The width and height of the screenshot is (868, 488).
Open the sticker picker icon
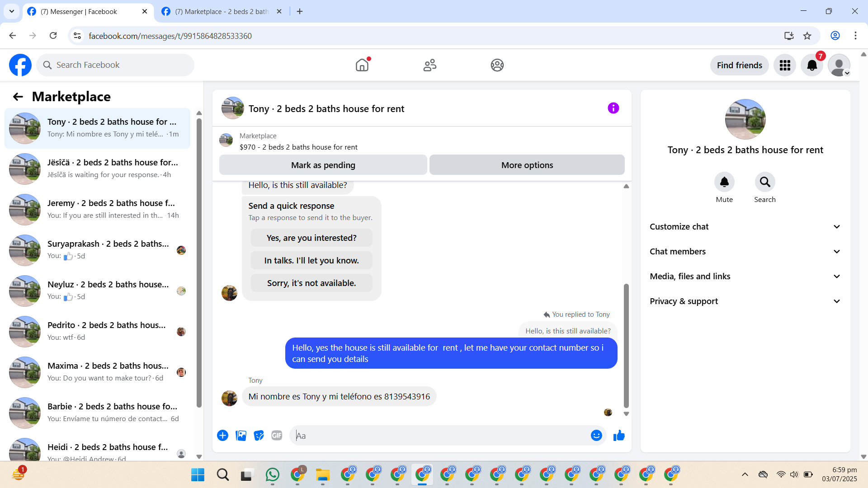(x=259, y=435)
